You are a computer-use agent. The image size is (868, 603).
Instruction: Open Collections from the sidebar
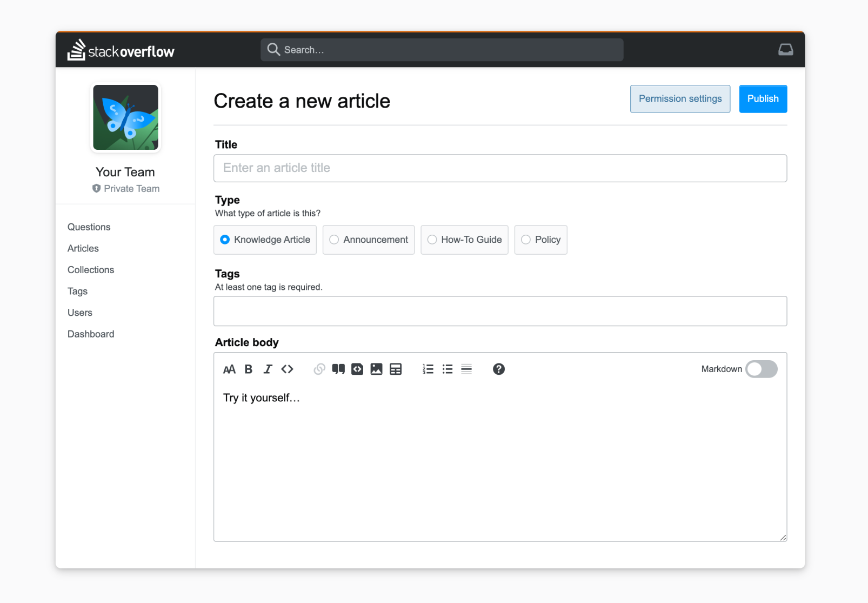pos(91,270)
